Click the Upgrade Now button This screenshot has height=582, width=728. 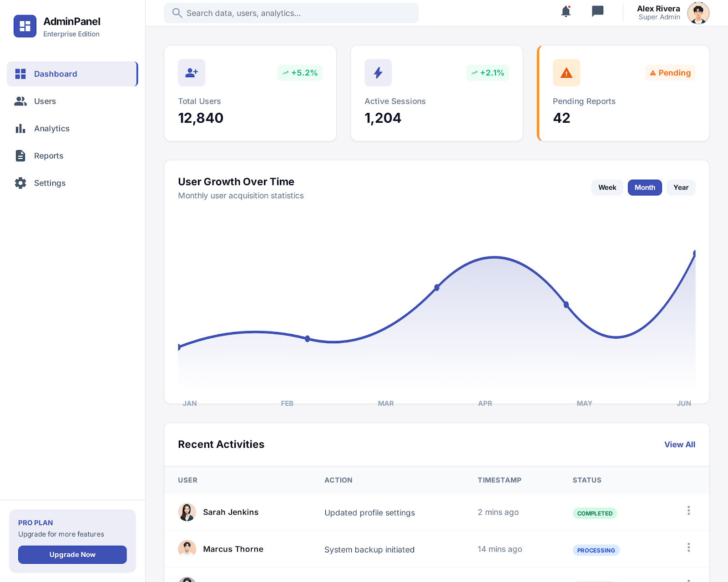tap(72, 554)
